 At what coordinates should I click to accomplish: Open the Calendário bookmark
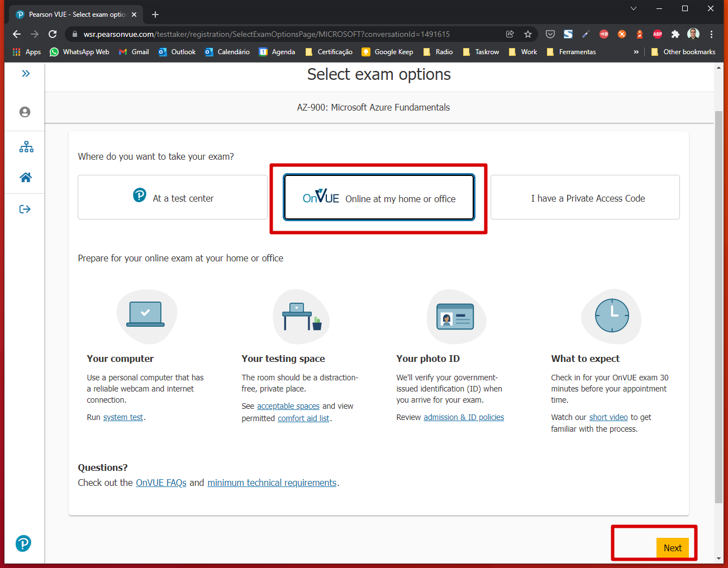coord(227,52)
